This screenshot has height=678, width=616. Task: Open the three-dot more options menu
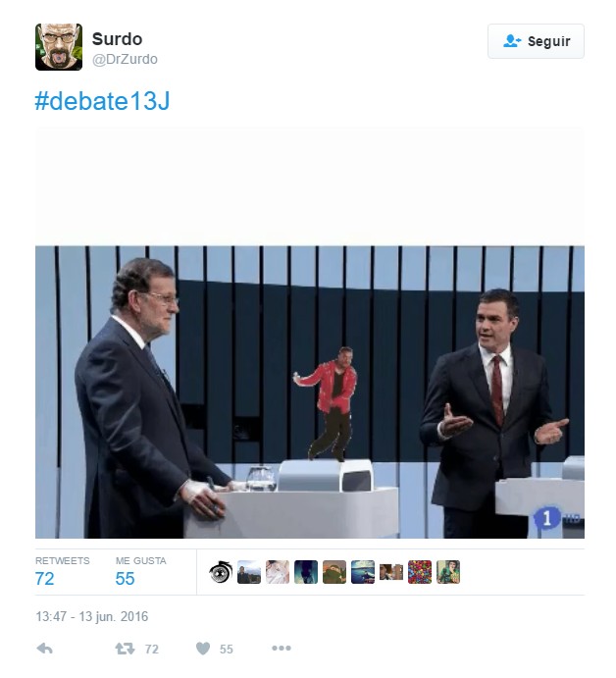[x=282, y=648]
